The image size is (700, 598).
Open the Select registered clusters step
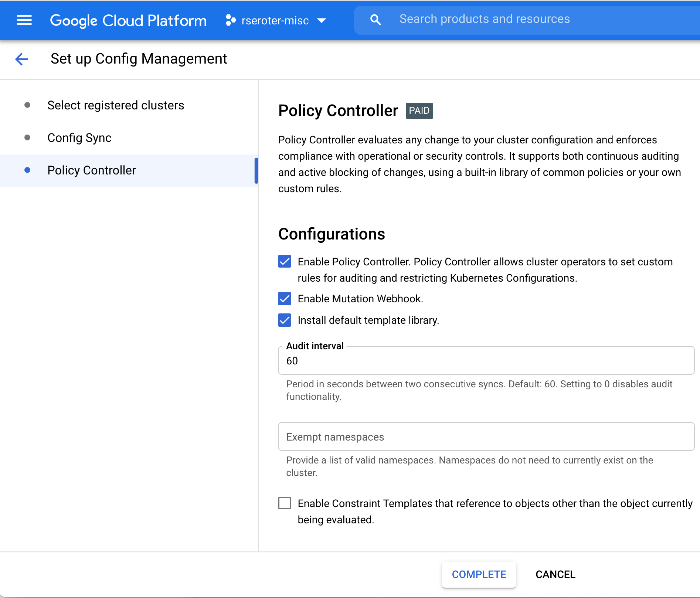coord(116,105)
